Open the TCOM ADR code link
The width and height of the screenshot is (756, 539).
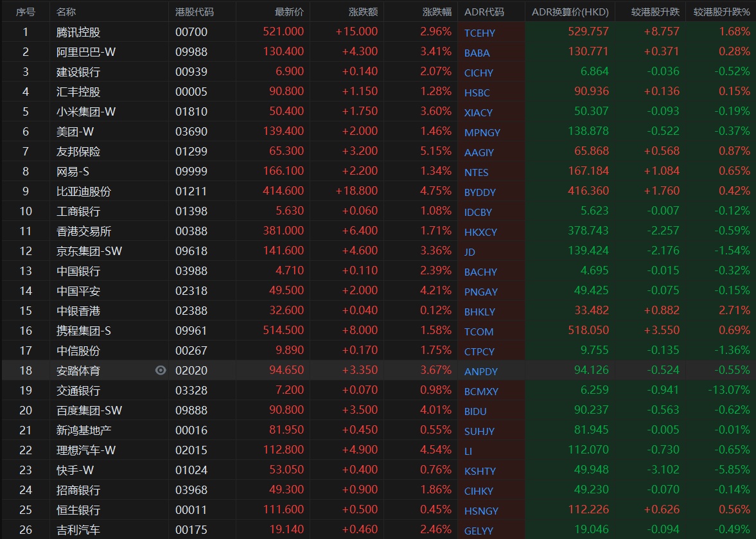[x=479, y=331]
